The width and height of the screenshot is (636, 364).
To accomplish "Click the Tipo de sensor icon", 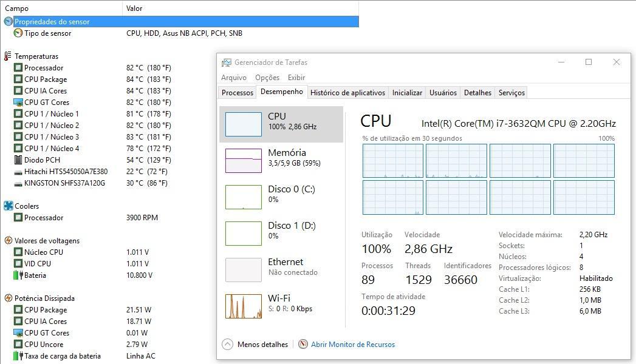I will pos(18,33).
